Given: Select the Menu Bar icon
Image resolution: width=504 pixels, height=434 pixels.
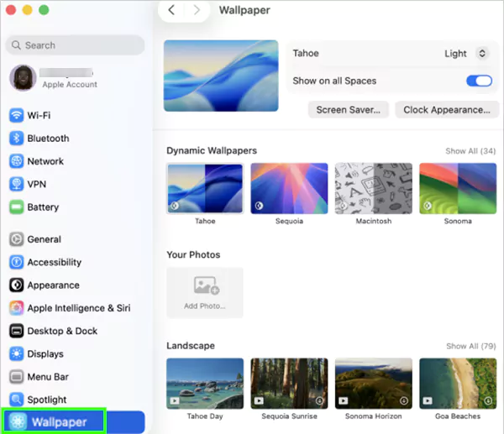Looking at the screenshot, I should pos(16,377).
